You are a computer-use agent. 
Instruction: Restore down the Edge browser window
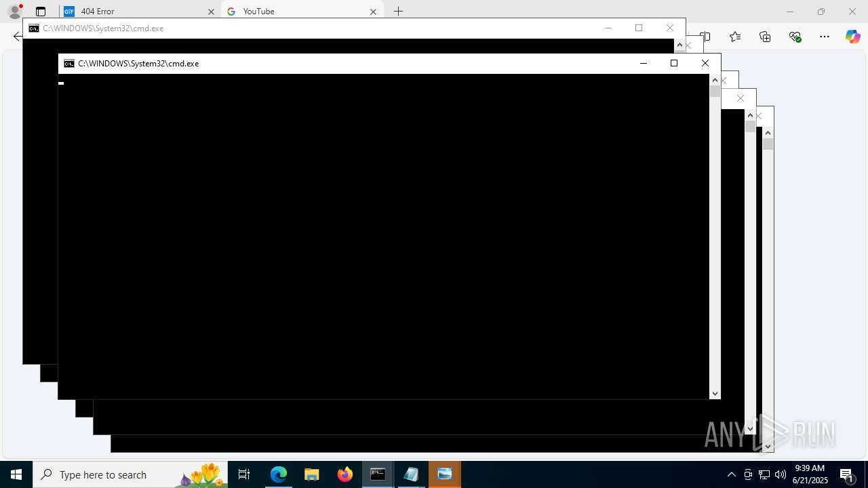[821, 12]
